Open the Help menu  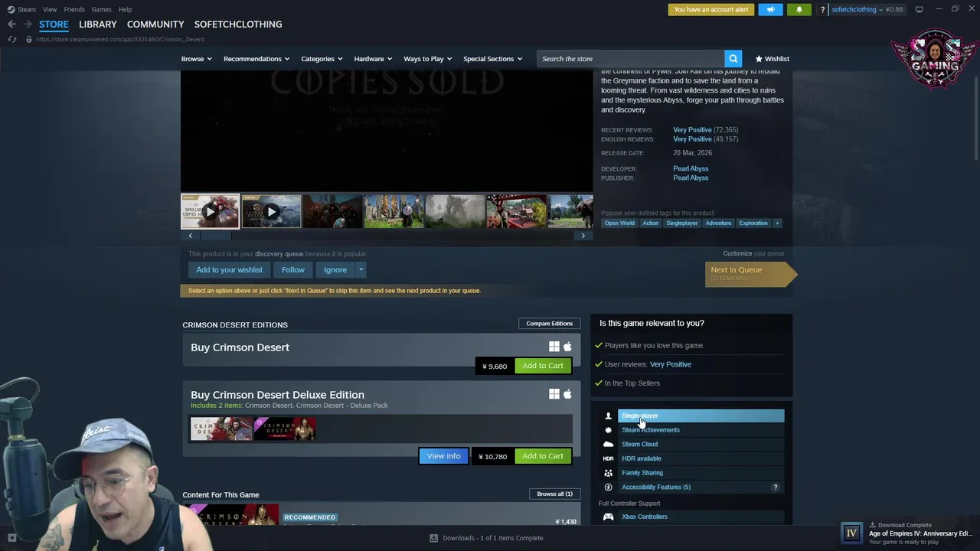[125, 9]
